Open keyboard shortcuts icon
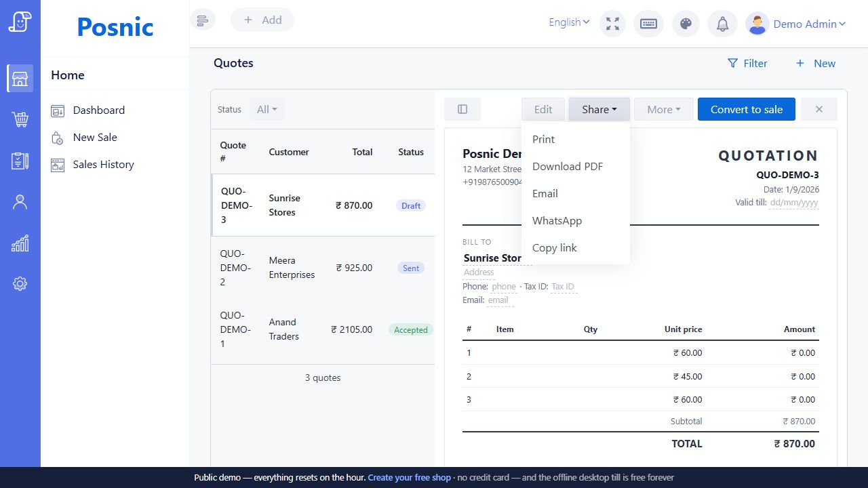The height and width of the screenshot is (488, 868). [649, 24]
